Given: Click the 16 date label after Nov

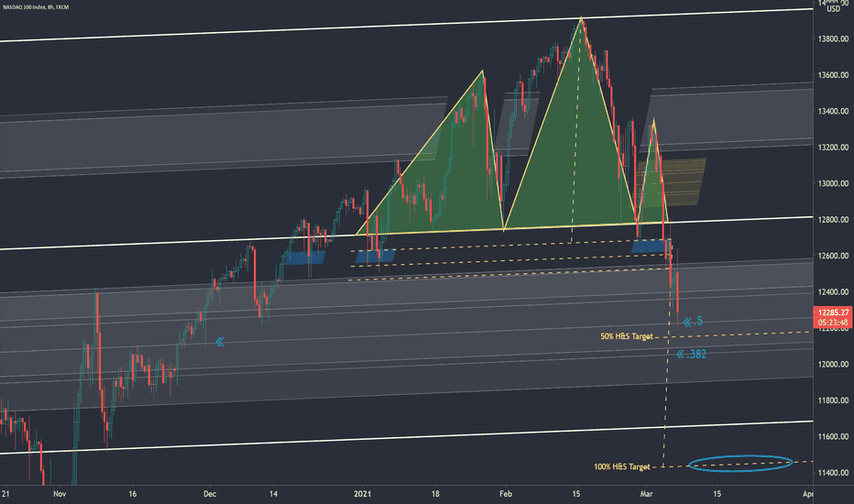Looking at the screenshot, I should click(132, 494).
